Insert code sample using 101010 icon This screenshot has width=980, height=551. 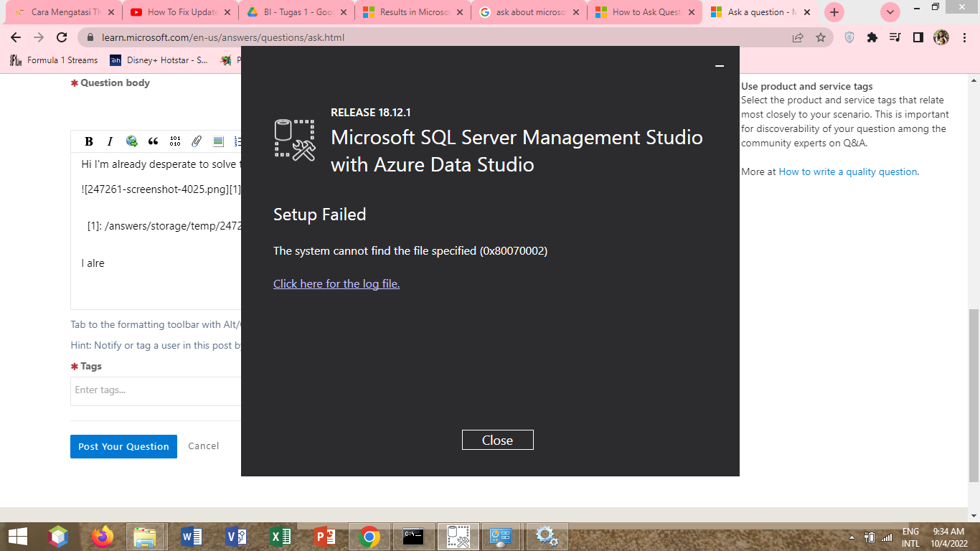(x=175, y=141)
